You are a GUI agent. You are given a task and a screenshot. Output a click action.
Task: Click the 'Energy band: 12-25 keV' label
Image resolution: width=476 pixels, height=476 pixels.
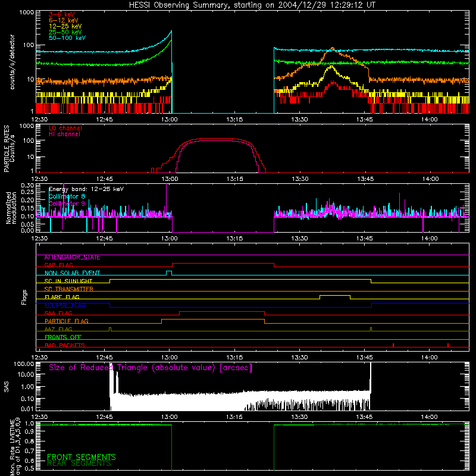[x=86, y=189]
